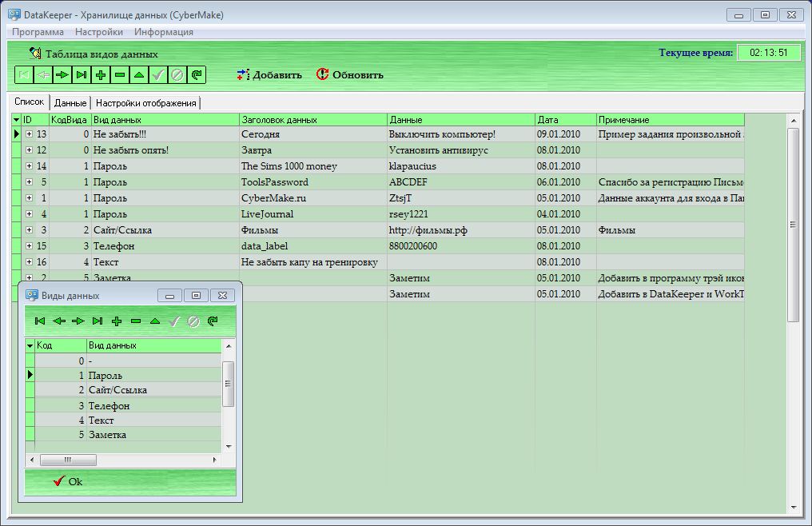Expand the row with ID 13
The width and height of the screenshot is (812, 526).
click(x=29, y=134)
